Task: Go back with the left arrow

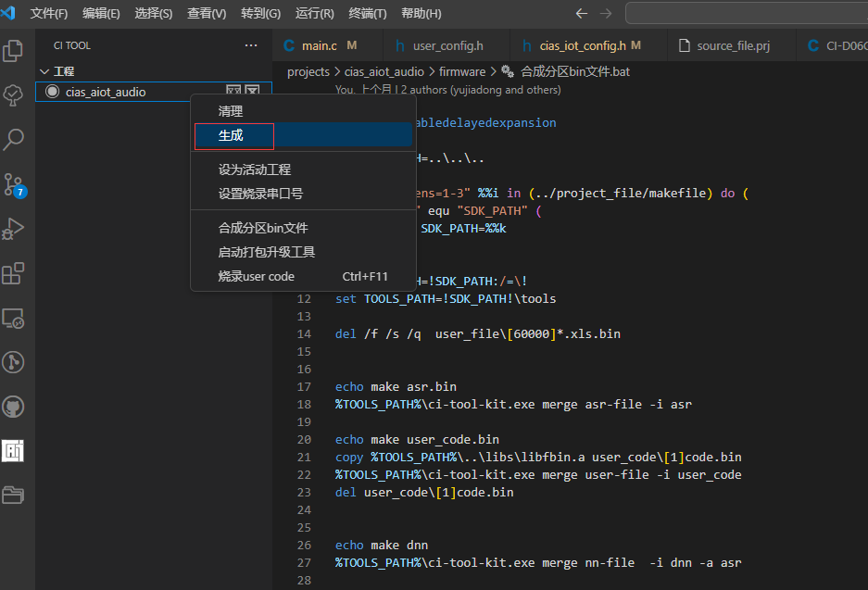Action: point(581,13)
